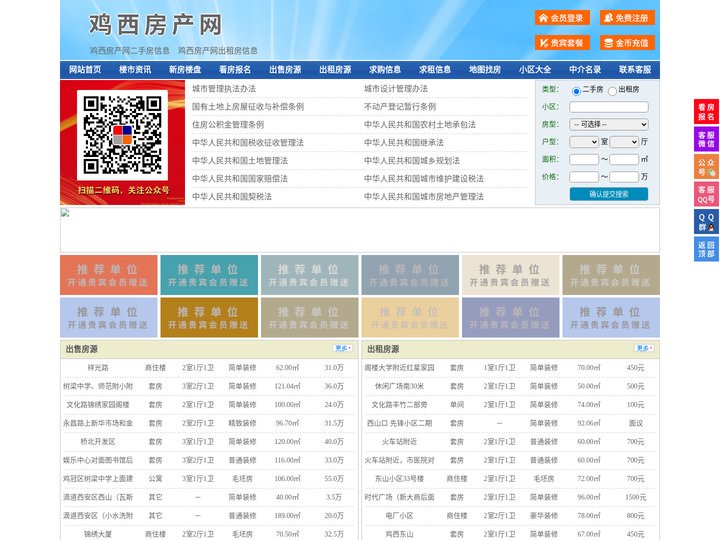
Task: Open 求租信息 navigation item
Action: [x=435, y=69]
